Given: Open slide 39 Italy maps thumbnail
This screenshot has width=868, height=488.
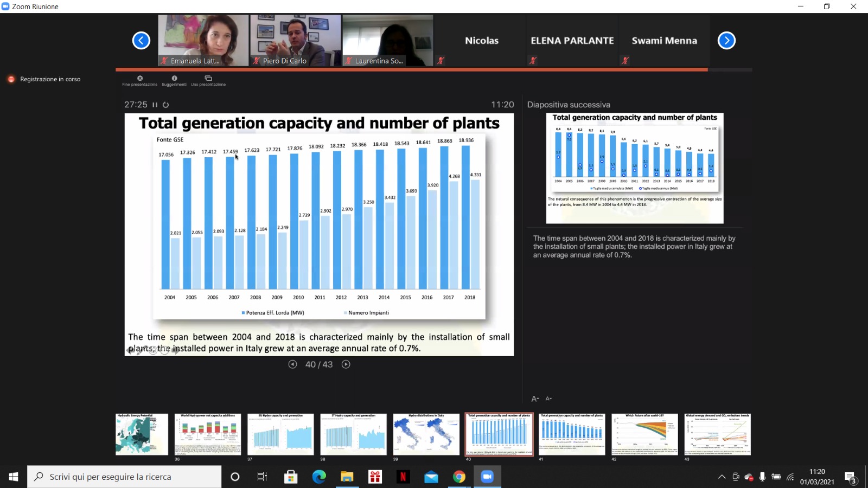Looking at the screenshot, I should [x=426, y=434].
